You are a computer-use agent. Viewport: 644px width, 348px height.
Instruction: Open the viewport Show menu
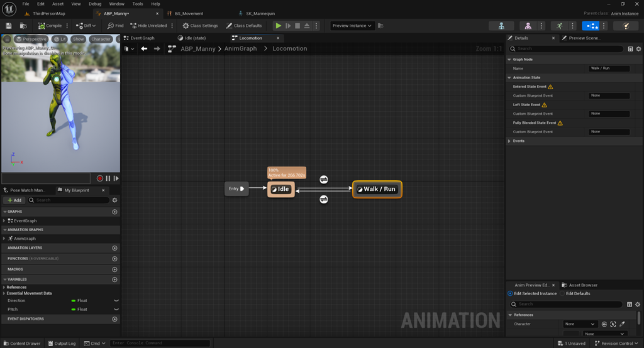[78, 39]
